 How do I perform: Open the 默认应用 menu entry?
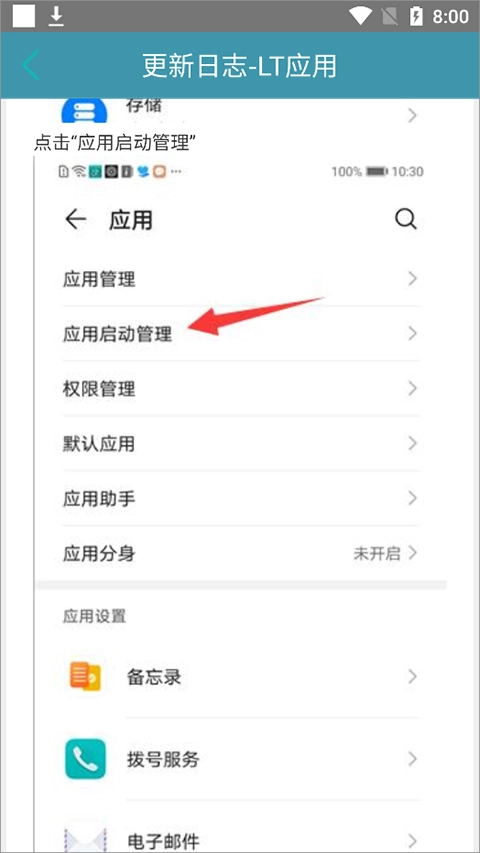[x=241, y=444]
